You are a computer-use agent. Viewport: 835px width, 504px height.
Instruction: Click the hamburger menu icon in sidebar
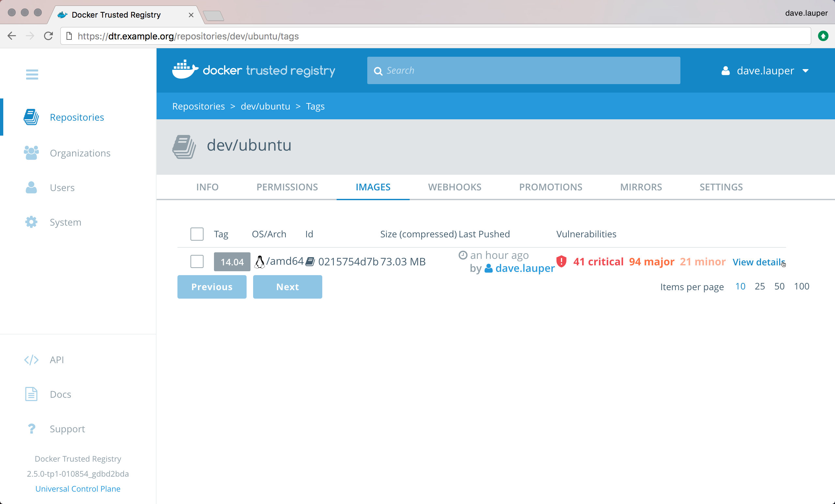32,74
